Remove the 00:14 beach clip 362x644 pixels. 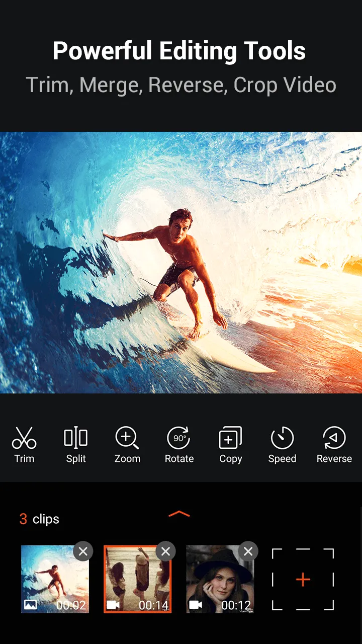click(165, 551)
